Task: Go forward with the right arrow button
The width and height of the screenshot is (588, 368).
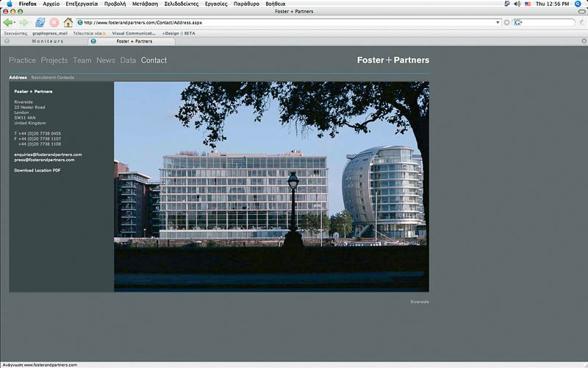Action: pyautogui.click(x=24, y=23)
